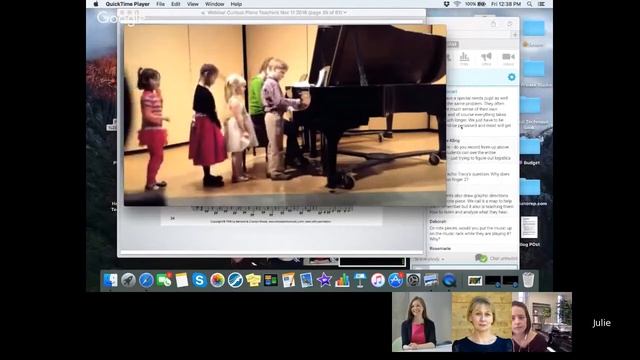Image resolution: width=640 pixels, height=360 pixels.
Task: Launch Safari compass icon in Dock
Action: pos(146,280)
